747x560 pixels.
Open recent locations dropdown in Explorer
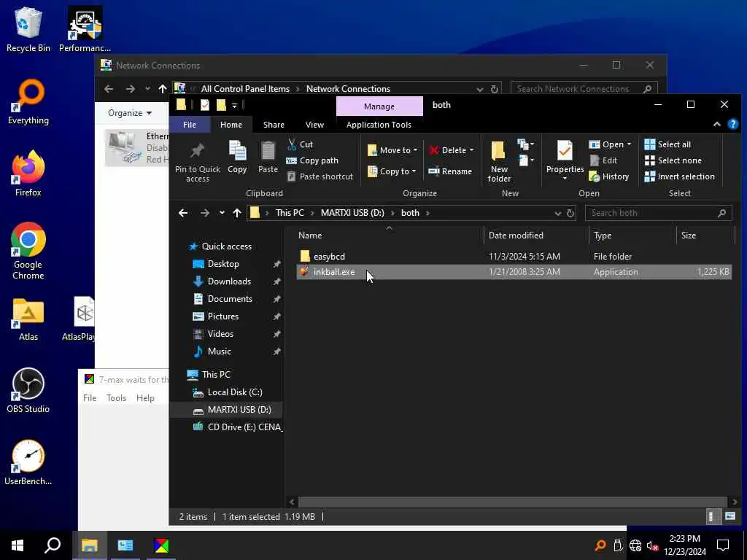click(222, 213)
